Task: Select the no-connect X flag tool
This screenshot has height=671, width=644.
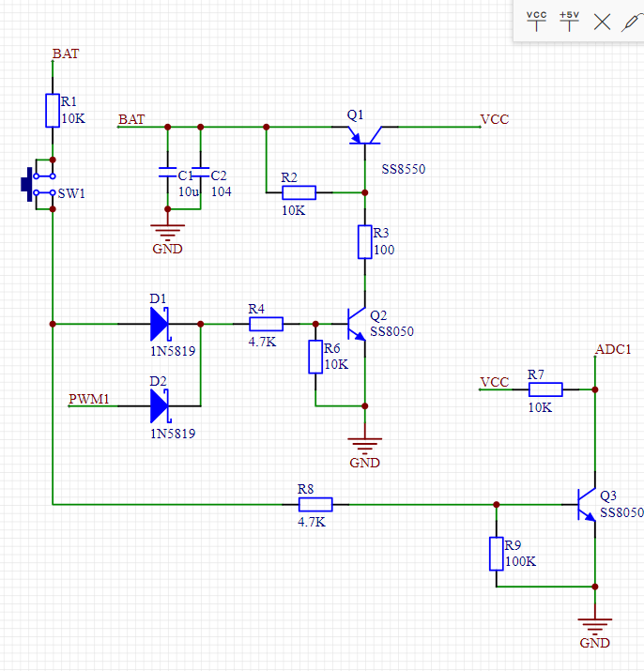Action: (602, 22)
